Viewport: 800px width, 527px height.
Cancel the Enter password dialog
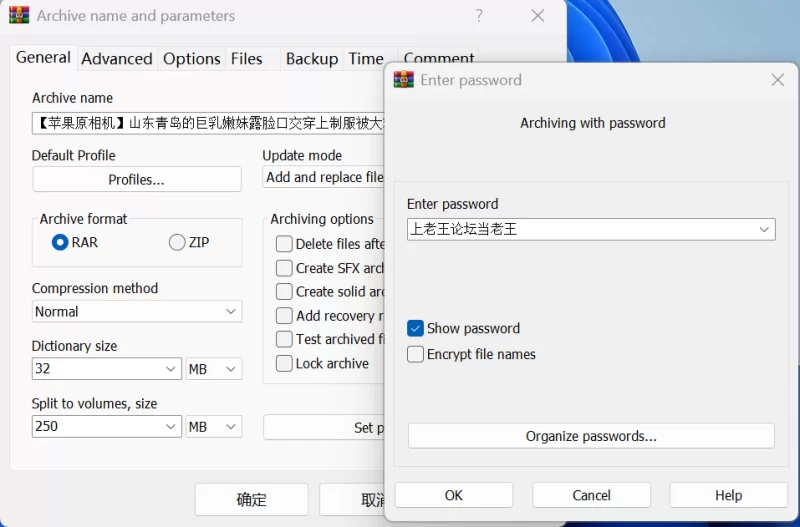[x=591, y=495]
